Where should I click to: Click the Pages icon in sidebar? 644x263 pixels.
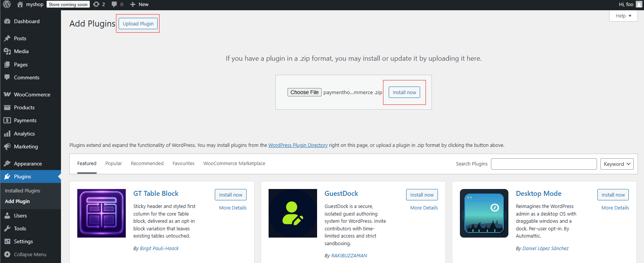[x=7, y=65]
